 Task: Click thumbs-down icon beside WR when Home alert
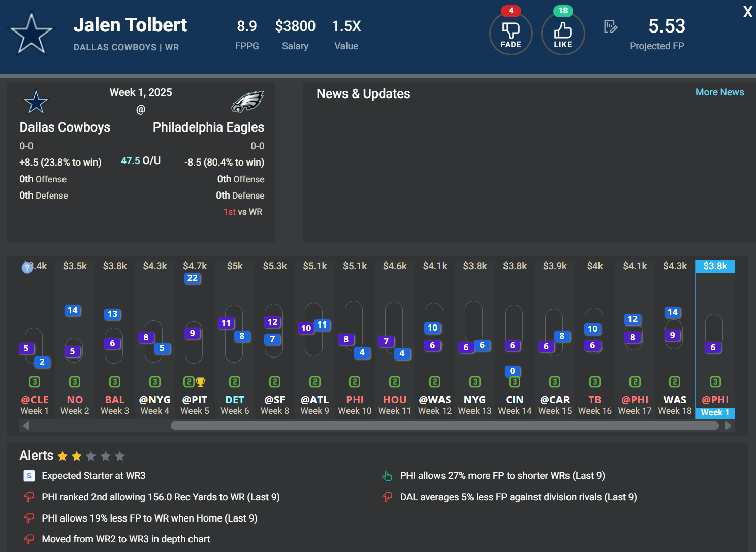[29, 518]
